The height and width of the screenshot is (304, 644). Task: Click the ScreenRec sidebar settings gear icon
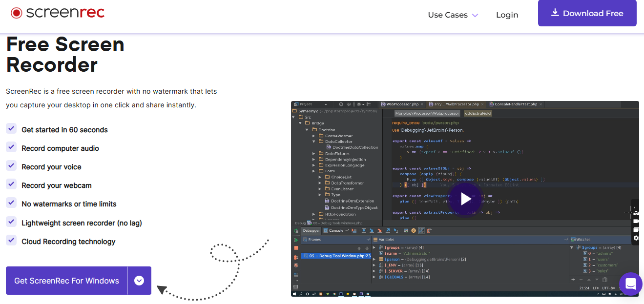pyautogui.click(x=636, y=238)
